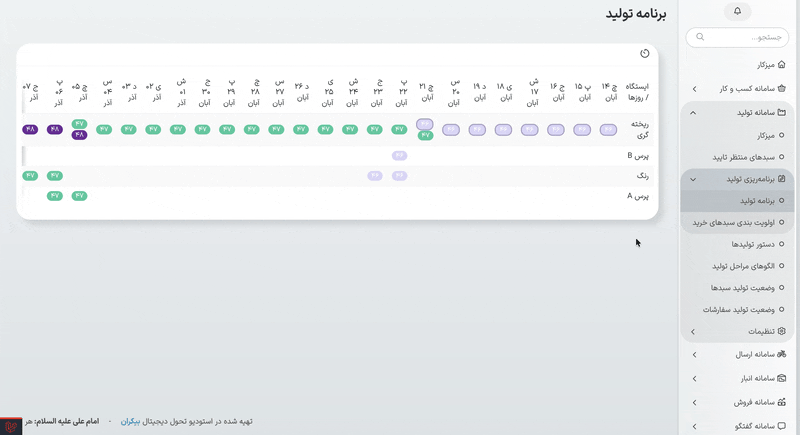Select وضعیت تولید سبدها radio bullet

[x=782, y=288]
